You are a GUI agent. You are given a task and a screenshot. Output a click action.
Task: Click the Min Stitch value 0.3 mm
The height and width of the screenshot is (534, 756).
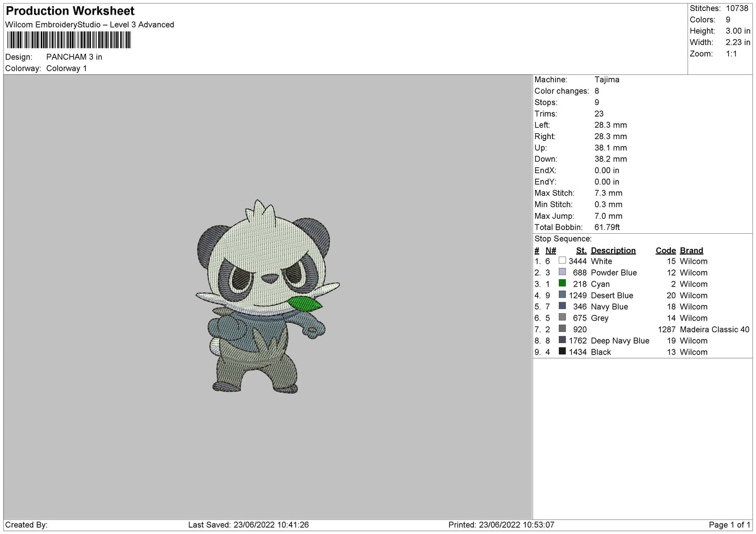point(610,204)
